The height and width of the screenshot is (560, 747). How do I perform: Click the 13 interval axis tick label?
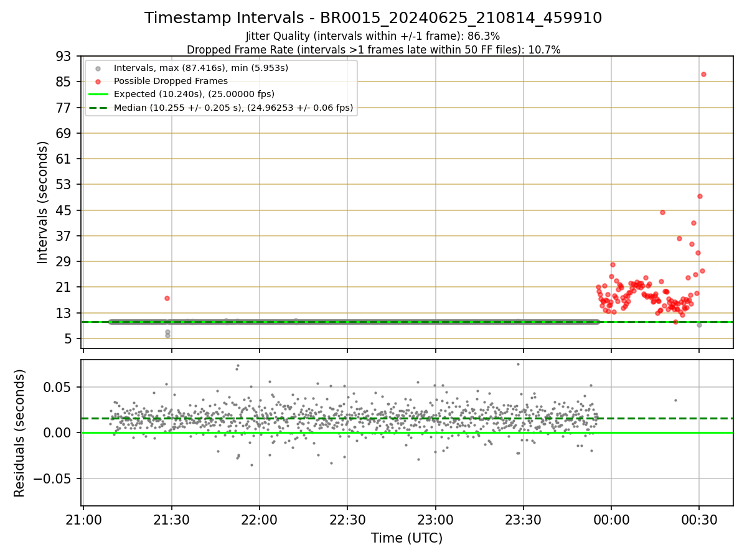65,313
